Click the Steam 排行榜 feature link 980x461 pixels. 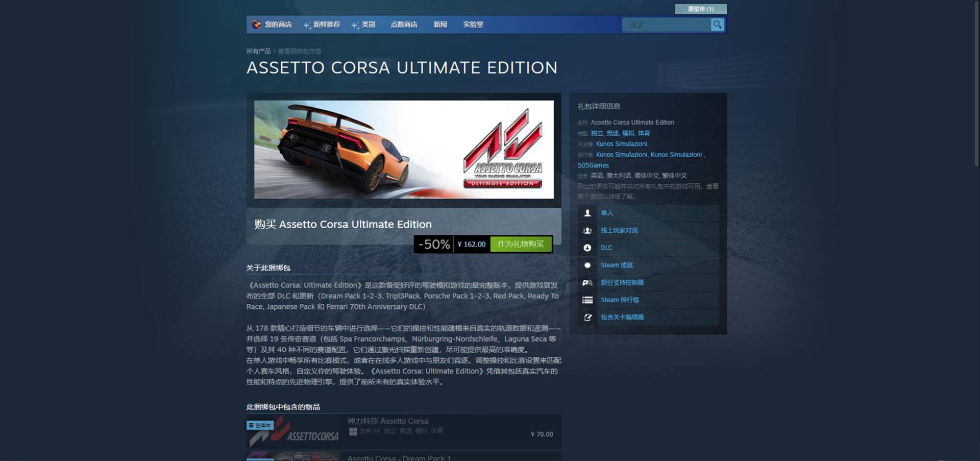[x=620, y=300]
